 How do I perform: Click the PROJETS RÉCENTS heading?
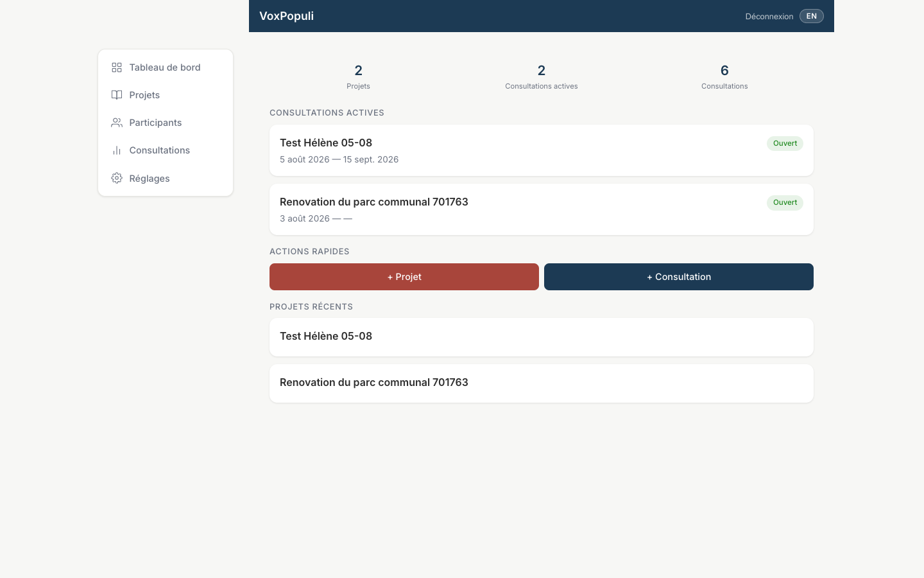[x=311, y=306]
